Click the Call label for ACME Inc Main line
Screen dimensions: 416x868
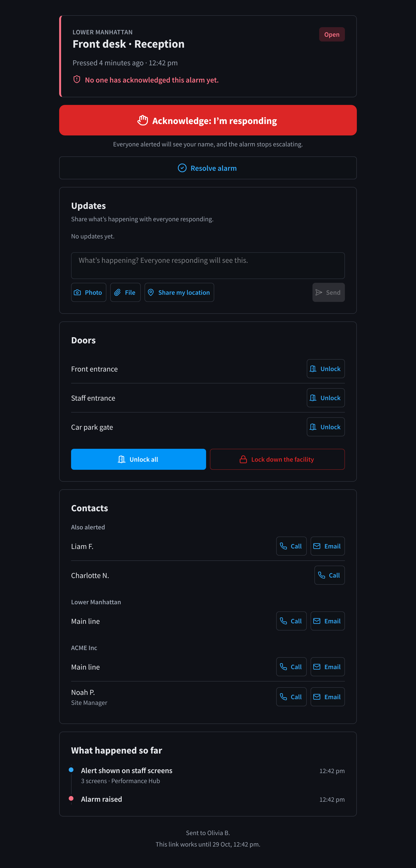point(296,667)
